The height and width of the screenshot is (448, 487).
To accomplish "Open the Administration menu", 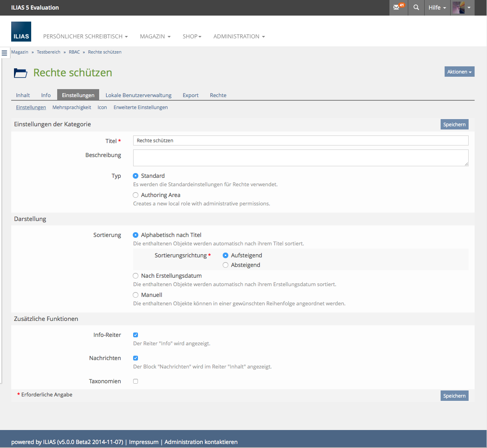I will [239, 36].
